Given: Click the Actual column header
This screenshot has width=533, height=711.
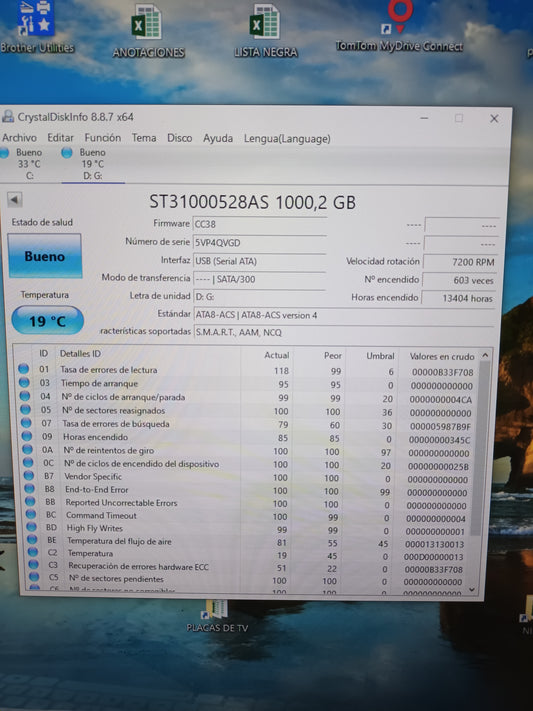Looking at the screenshot, I should click(277, 355).
